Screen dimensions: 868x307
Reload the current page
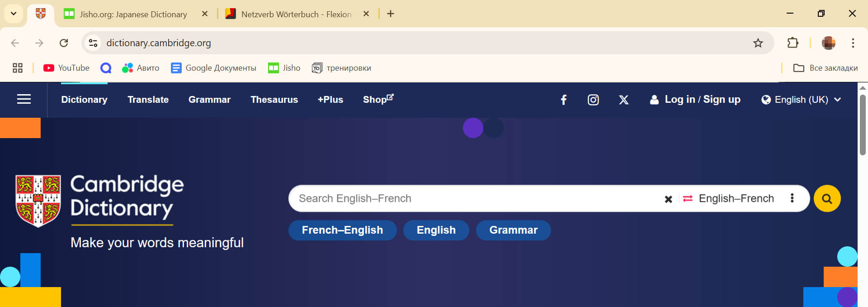[x=64, y=43]
